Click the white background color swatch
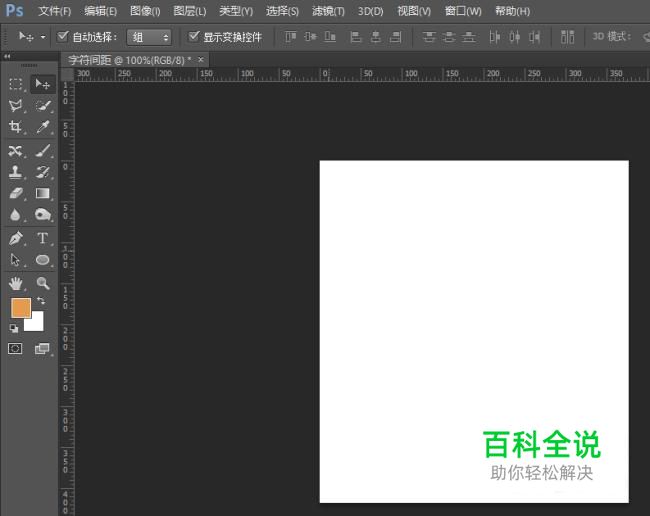650x516 pixels. 36,323
